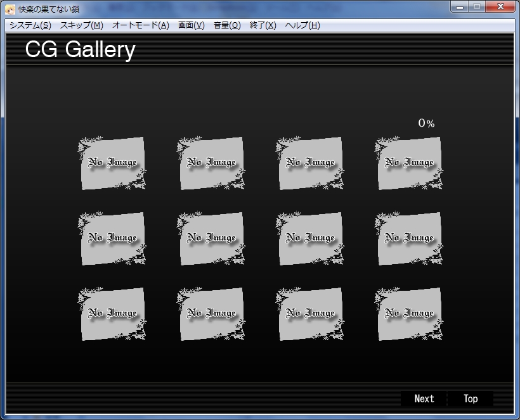The height and width of the screenshot is (420, 520).
Task: Select first-row, first-column No Image thumbnail
Action: click(x=112, y=163)
